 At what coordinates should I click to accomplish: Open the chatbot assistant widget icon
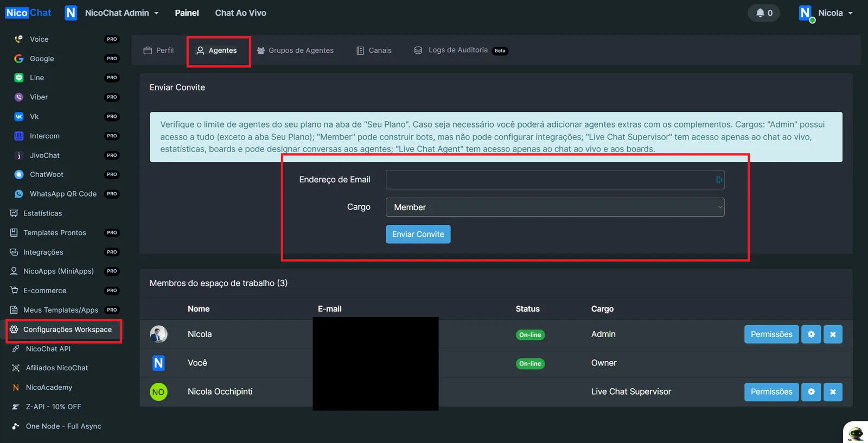(x=856, y=433)
